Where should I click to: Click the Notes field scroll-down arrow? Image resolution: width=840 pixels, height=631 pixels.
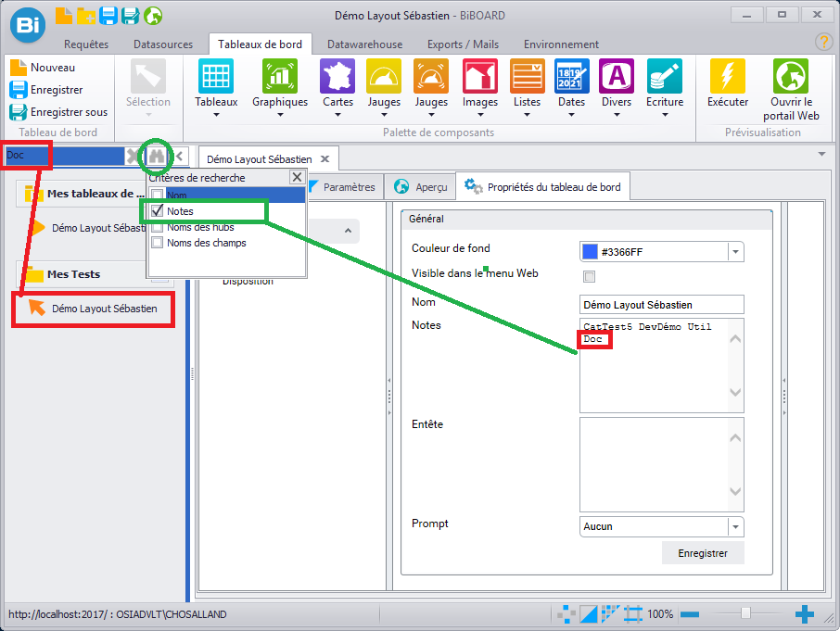pyautogui.click(x=735, y=392)
